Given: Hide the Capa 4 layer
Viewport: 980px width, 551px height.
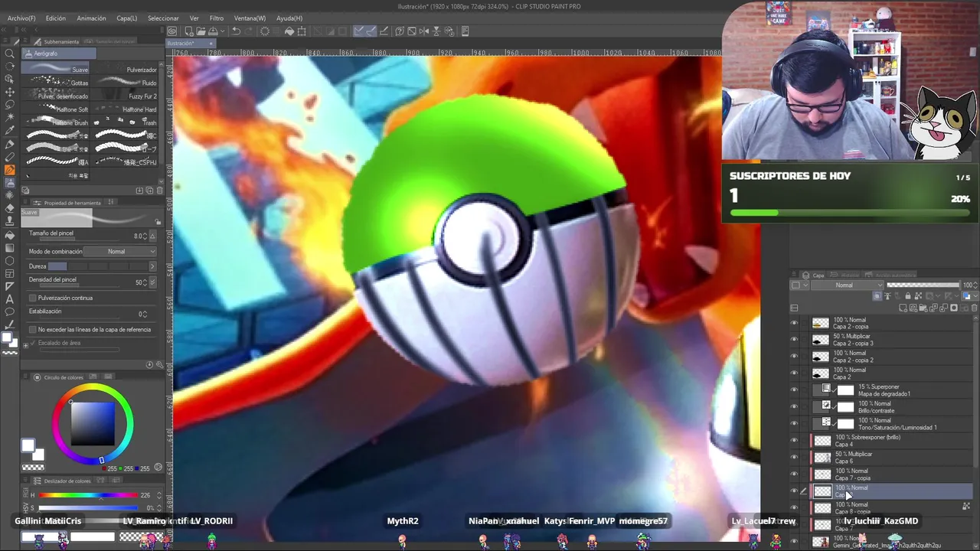Looking at the screenshot, I should pos(794,441).
